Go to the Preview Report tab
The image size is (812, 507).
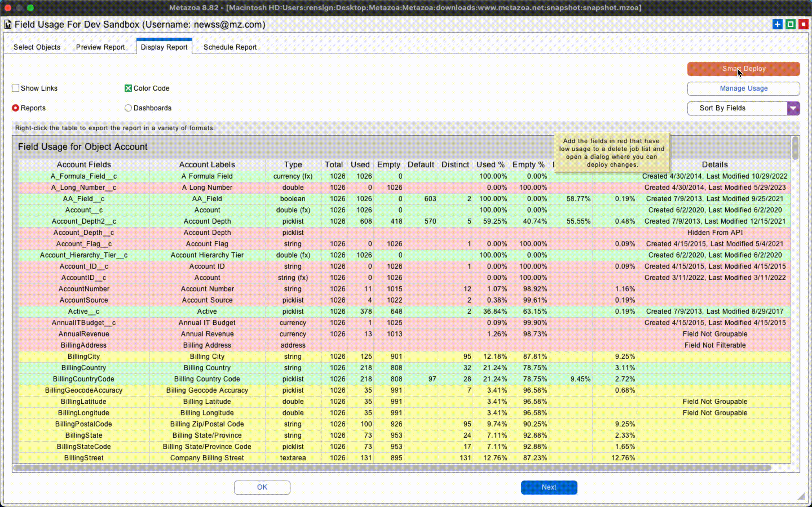click(x=100, y=47)
